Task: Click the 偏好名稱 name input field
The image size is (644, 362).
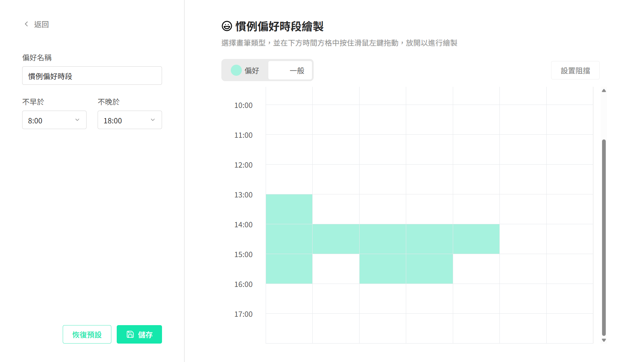Action: [x=92, y=75]
